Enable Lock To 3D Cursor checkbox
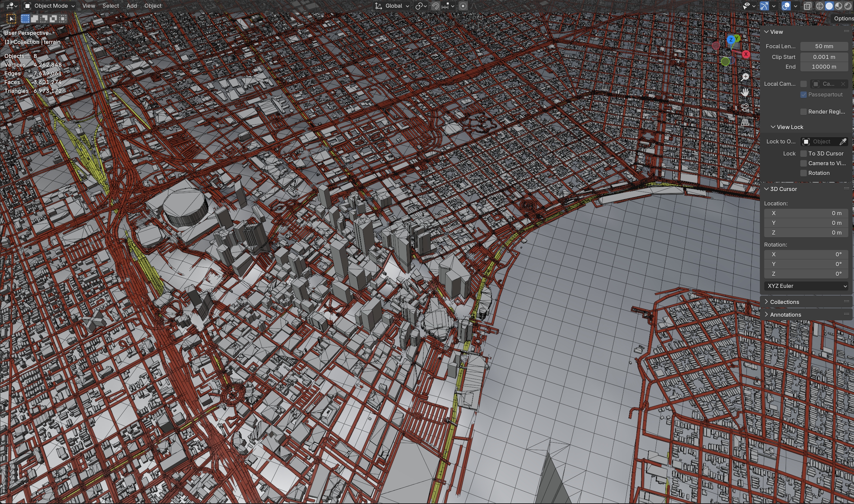This screenshot has width=854, height=504. point(803,154)
